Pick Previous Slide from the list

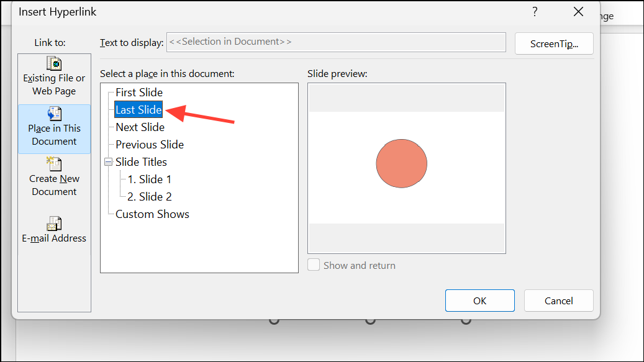(150, 145)
